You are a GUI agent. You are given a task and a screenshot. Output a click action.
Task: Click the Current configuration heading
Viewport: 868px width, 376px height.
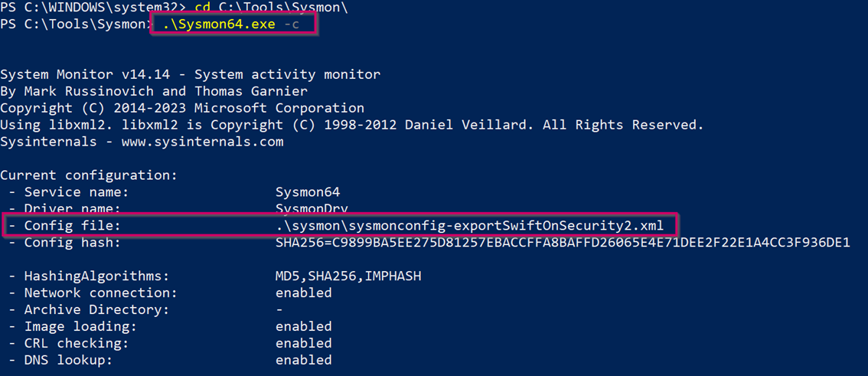point(89,175)
